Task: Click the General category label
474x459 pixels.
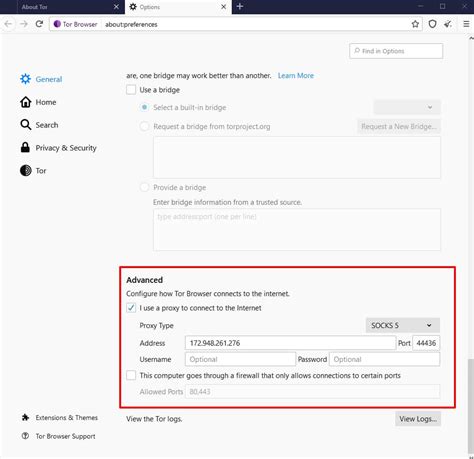Action: pyautogui.click(x=49, y=79)
